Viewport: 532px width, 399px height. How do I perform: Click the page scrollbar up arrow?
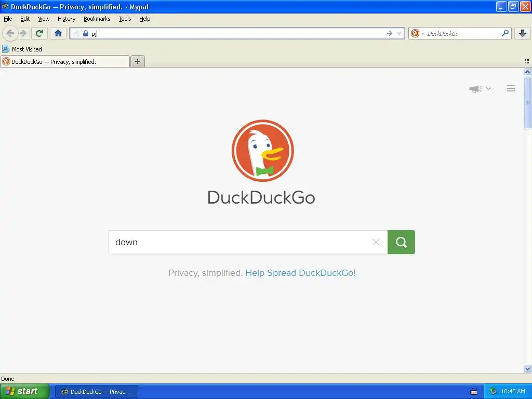tap(527, 72)
